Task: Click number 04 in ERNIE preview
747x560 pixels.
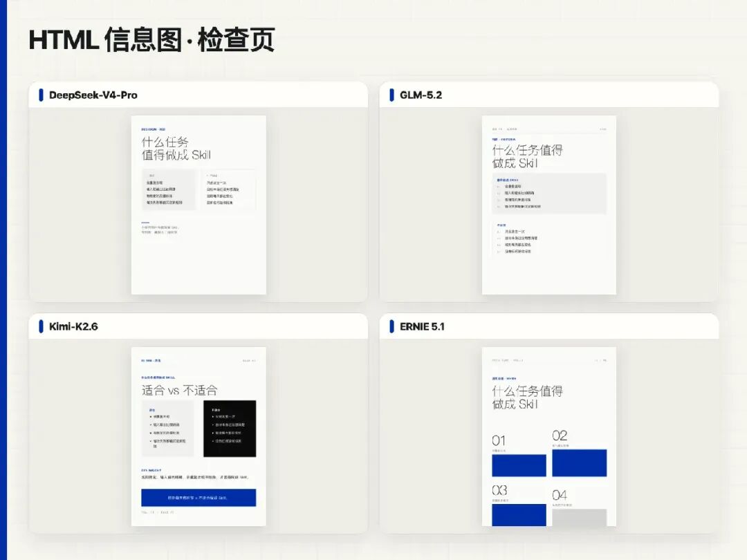Action: 560,495
